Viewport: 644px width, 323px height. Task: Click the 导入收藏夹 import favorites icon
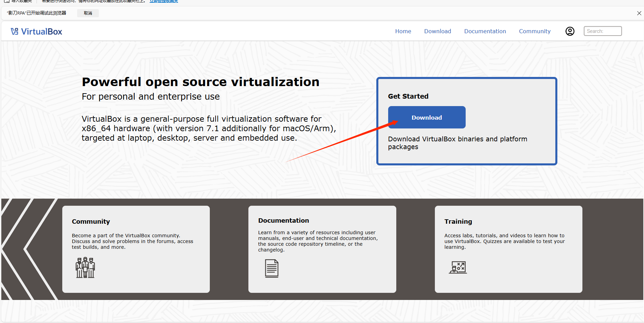[x=7, y=1]
